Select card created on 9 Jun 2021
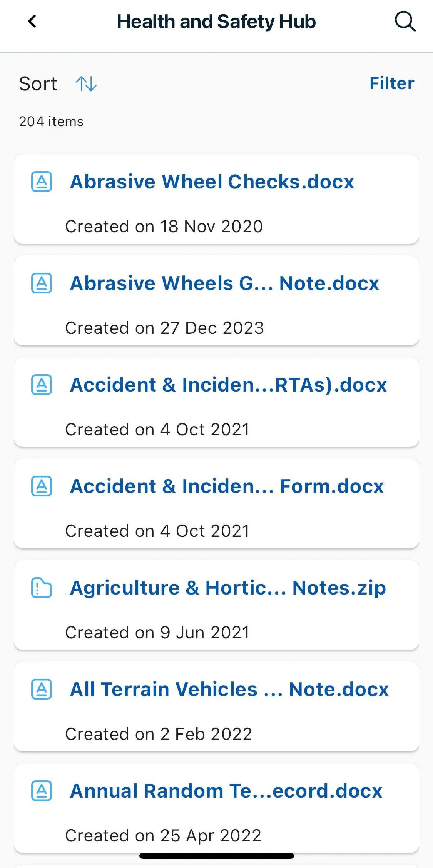Screen dimensions: 433x868 pos(216,605)
